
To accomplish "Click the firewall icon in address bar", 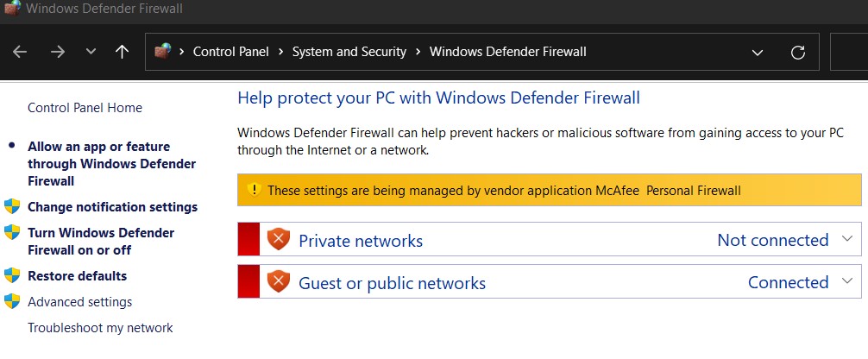I will (x=163, y=52).
